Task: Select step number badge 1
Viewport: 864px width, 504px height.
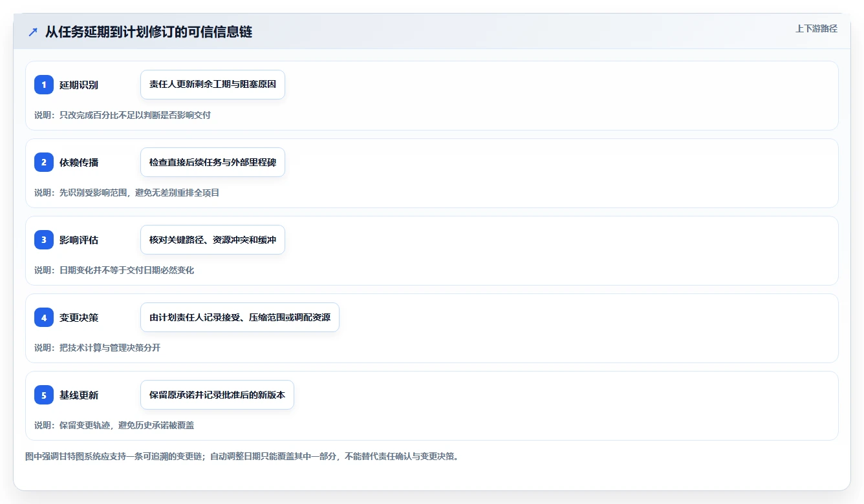Action: point(44,85)
